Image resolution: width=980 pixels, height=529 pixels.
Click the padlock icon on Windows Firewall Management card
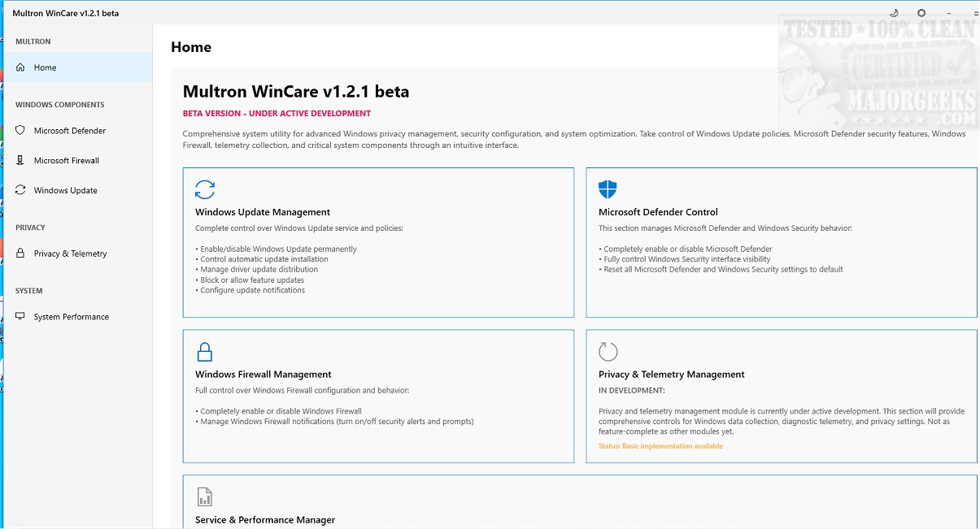click(x=205, y=352)
